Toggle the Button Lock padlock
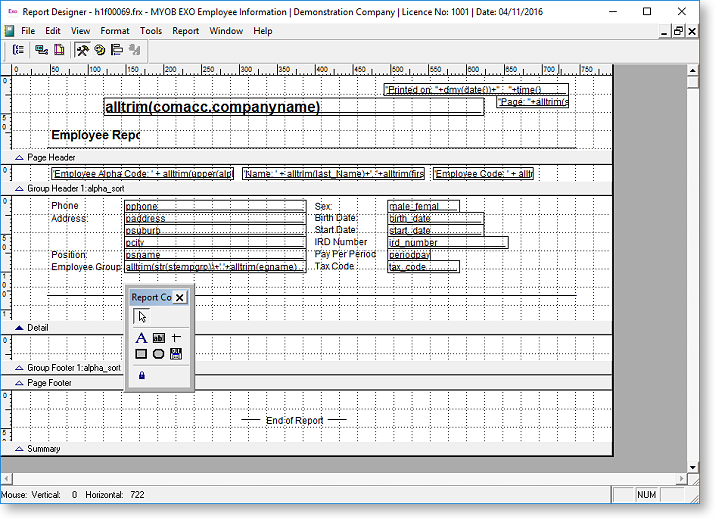Screen dimensions: 715x519 tap(141, 375)
